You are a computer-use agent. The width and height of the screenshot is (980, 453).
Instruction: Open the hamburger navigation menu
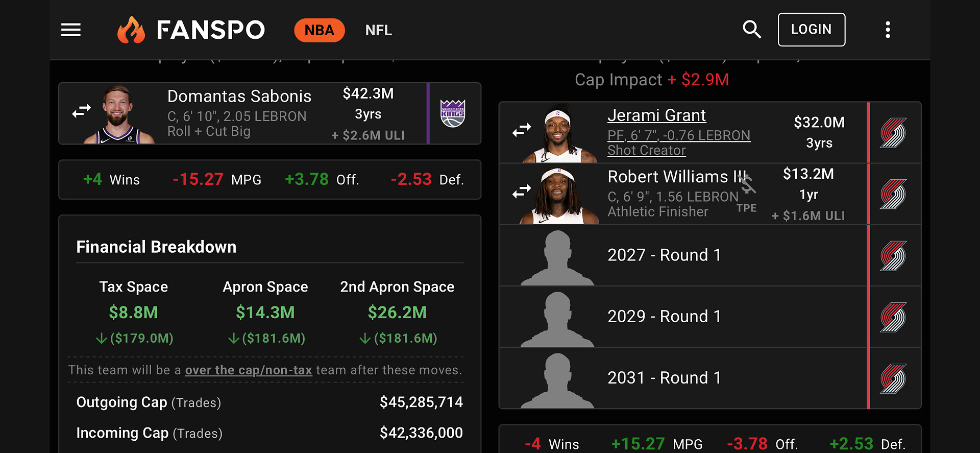(71, 30)
